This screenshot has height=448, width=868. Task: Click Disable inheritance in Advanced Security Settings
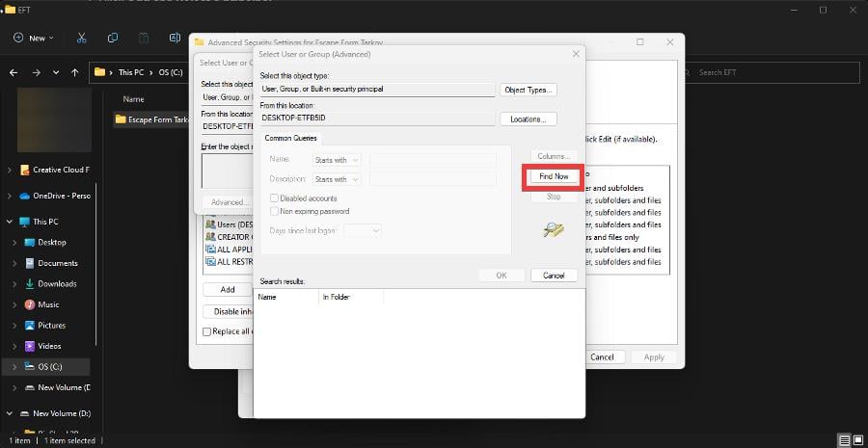(x=228, y=312)
